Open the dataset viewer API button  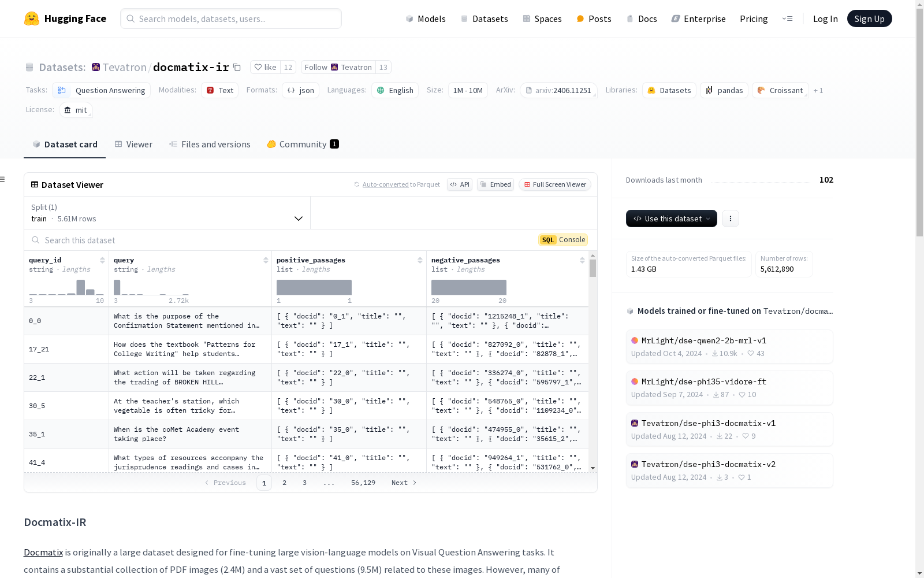(x=460, y=184)
